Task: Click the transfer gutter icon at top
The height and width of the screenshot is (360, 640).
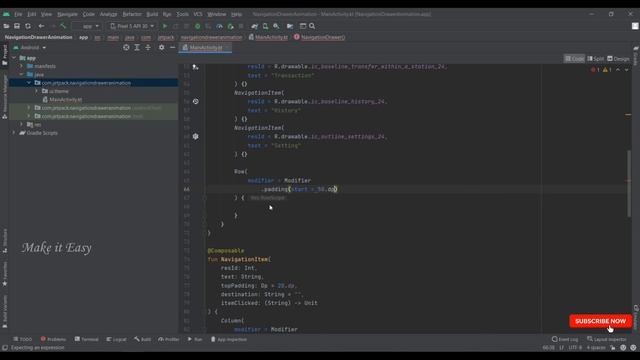Action: tap(196, 67)
